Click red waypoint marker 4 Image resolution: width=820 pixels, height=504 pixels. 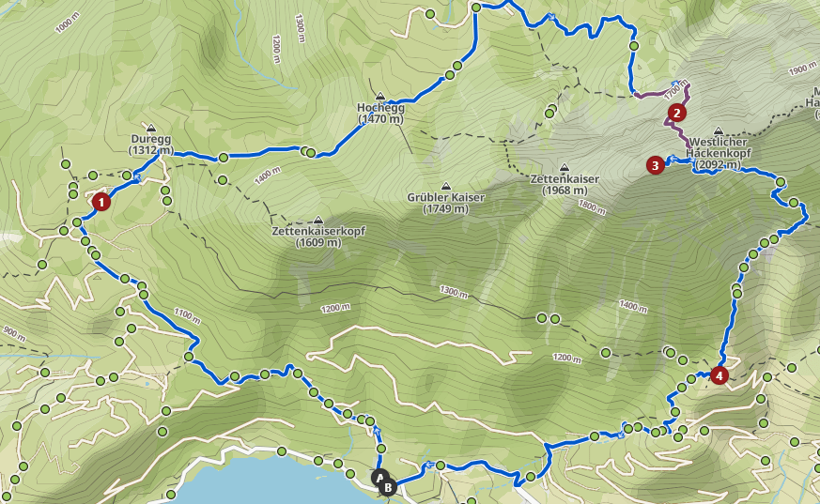[719, 375]
